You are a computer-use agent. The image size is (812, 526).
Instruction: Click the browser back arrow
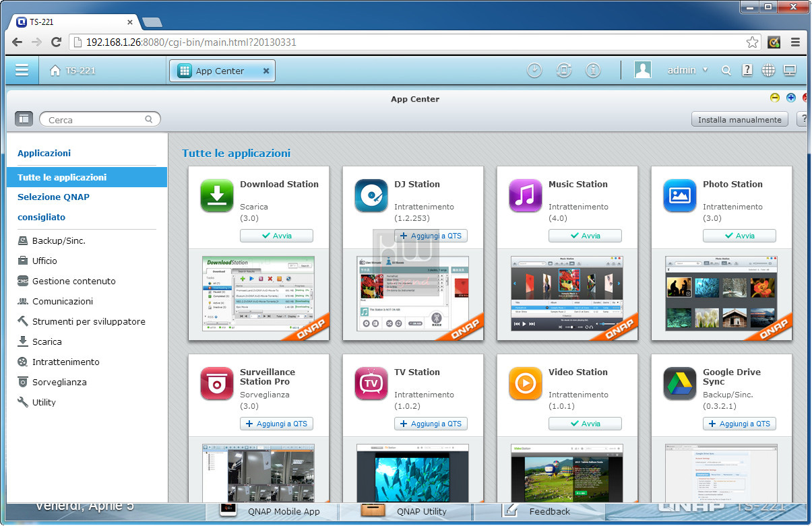click(x=17, y=42)
